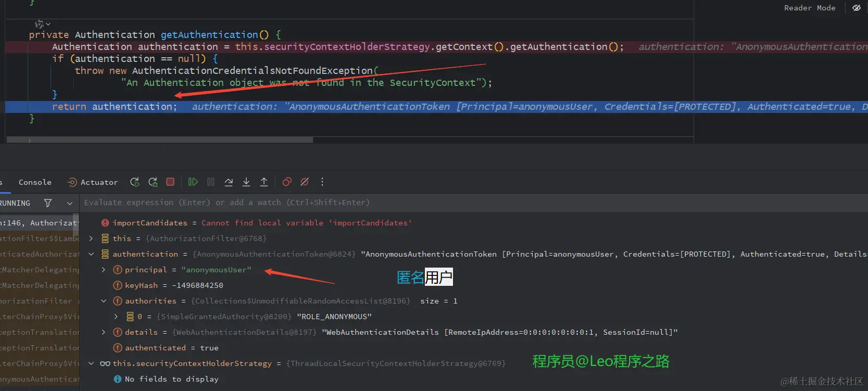The height and width of the screenshot is (391, 868).
Task: Click the editor horizontal scrollbar thumb
Action: click(160, 140)
